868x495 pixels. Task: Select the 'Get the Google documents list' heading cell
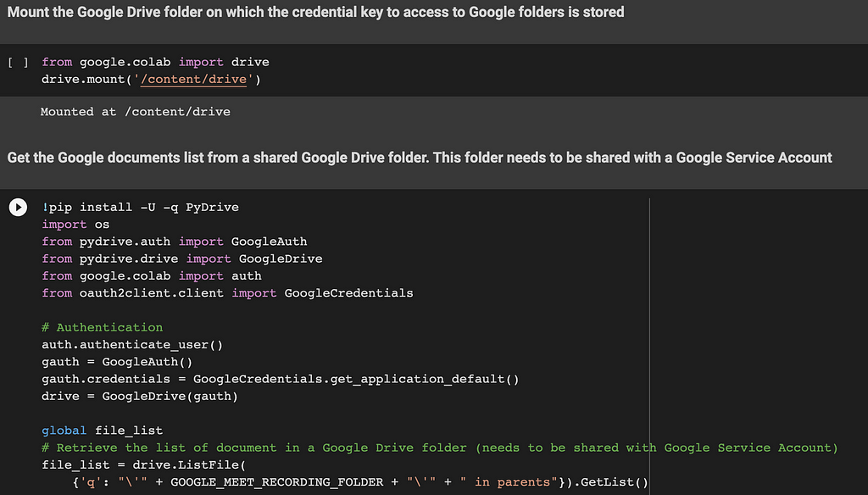point(420,158)
